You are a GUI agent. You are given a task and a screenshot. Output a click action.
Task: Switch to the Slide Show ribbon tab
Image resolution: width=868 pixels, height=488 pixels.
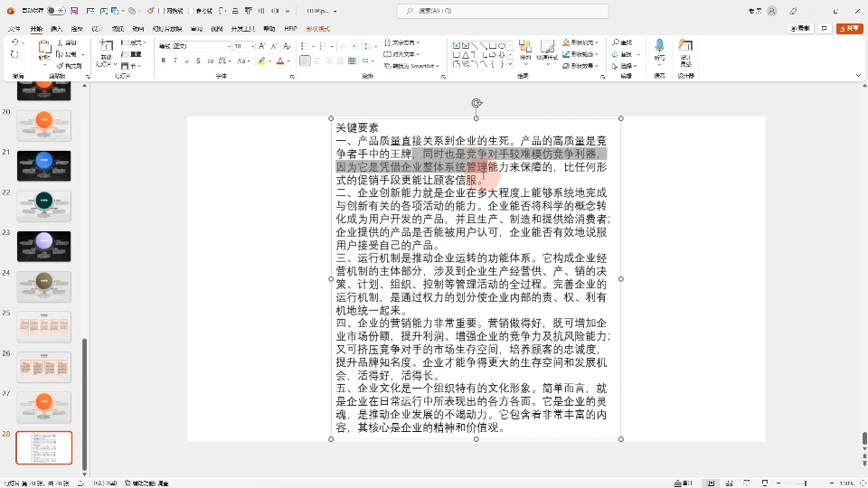click(x=166, y=29)
